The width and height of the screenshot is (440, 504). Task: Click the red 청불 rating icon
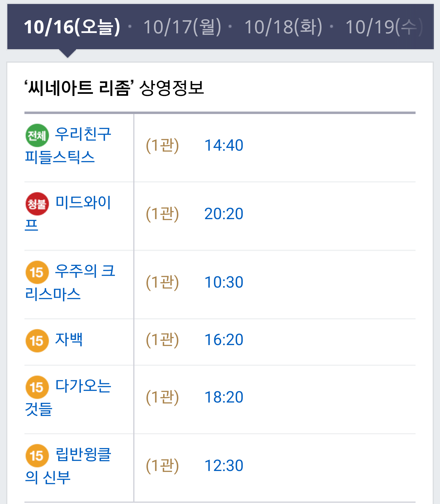click(x=37, y=204)
